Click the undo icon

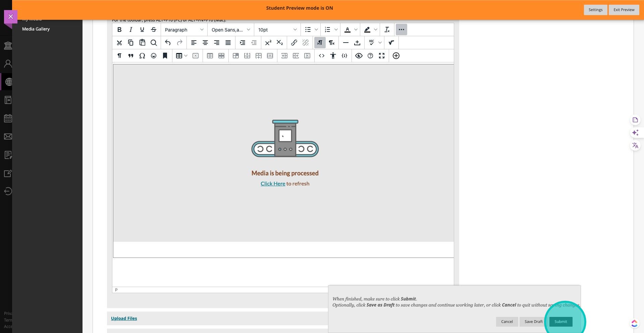coord(168,43)
